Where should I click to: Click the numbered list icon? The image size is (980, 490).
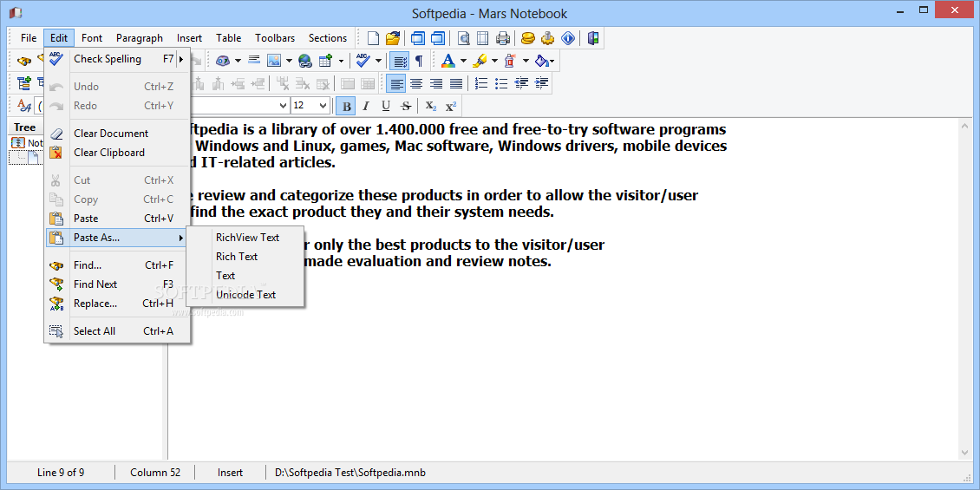pos(481,83)
